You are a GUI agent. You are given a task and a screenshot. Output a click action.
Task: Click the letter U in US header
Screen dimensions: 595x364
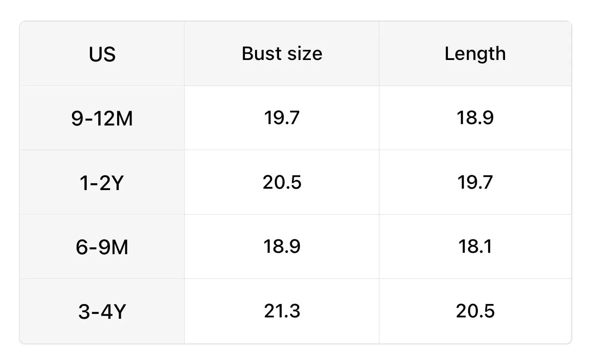[95, 54]
